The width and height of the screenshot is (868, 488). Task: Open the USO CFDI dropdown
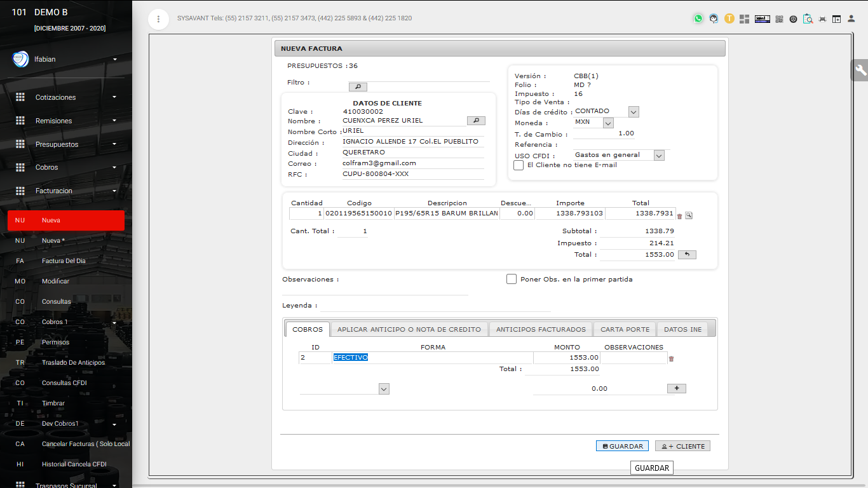tap(659, 156)
